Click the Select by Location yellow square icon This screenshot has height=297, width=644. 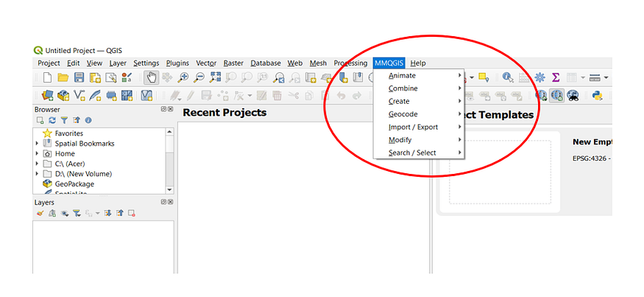484,77
